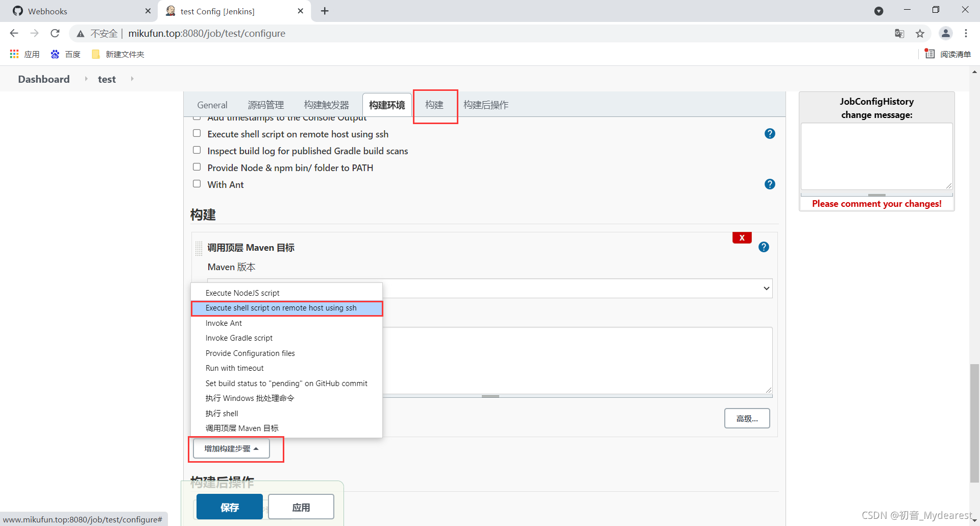
Task: Switch to the General tab
Action: [x=212, y=105]
